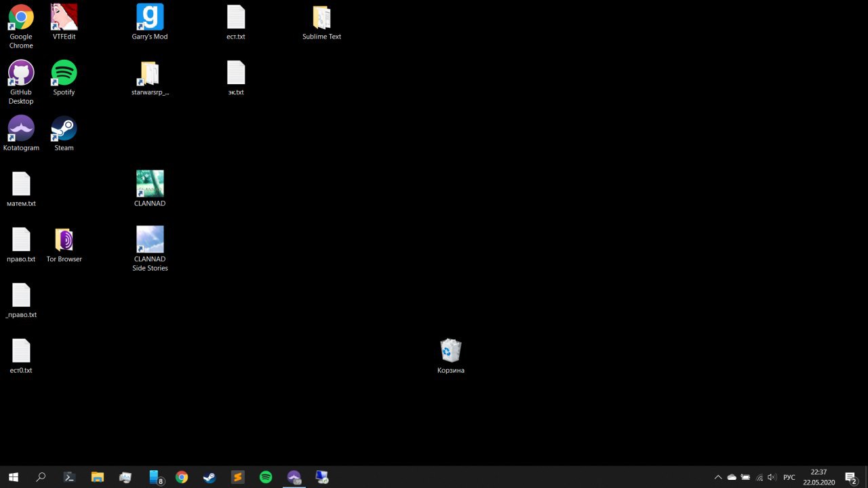The height and width of the screenshot is (488, 868).
Task: Open the Windows Start menu
Action: click(14, 477)
